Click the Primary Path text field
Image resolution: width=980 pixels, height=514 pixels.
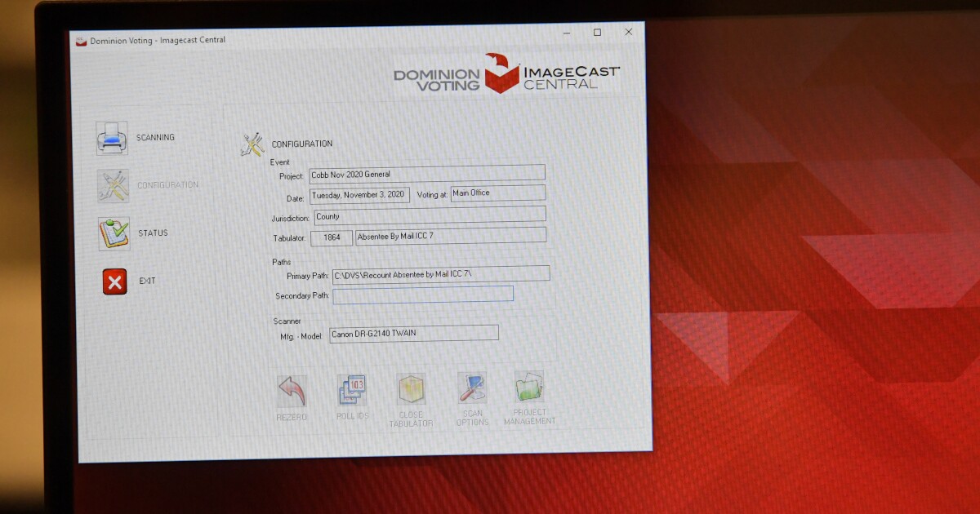pyautogui.click(x=441, y=274)
